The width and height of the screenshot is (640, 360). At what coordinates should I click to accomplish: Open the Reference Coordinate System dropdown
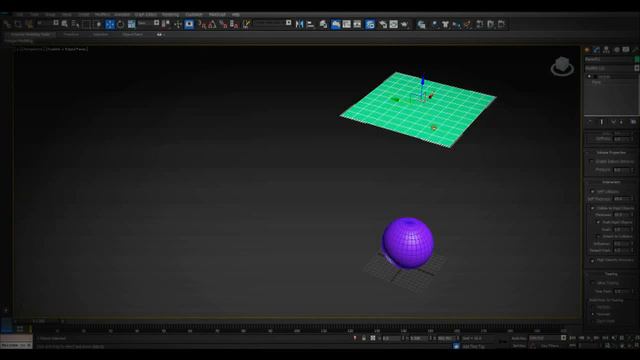click(147, 23)
